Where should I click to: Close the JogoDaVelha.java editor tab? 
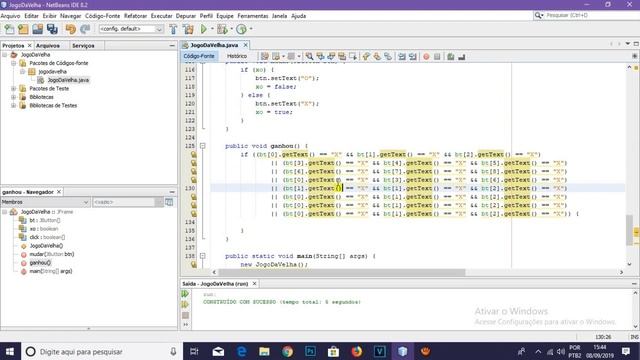pos(245,45)
